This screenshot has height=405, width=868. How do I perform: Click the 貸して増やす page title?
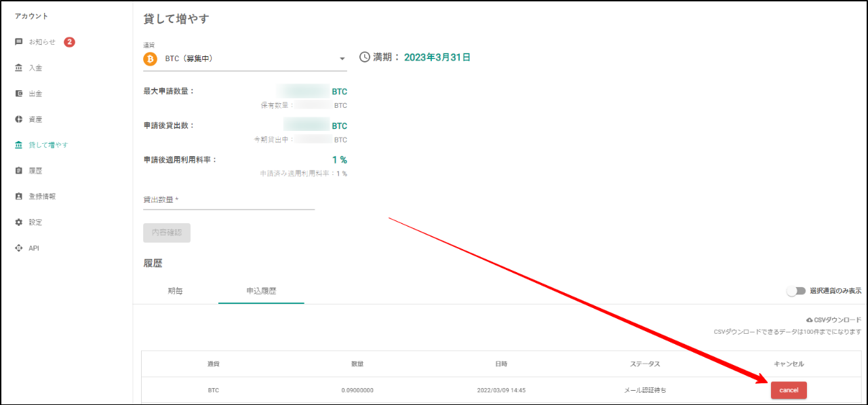[x=176, y=19]
